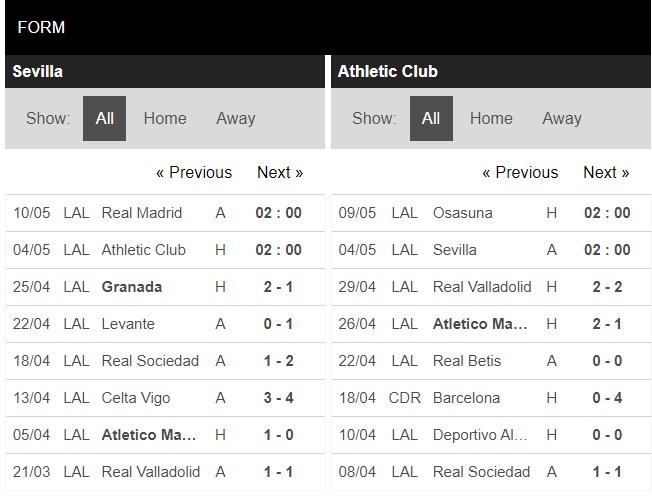652x503 pixels.
Task: Select Levante row in Sevilla form
Action: 128,324
